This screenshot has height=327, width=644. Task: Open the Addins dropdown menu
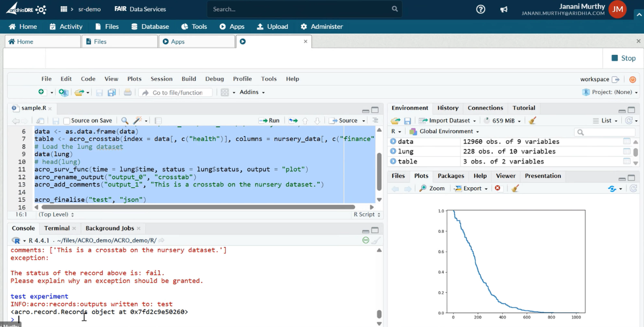[251, 92]
